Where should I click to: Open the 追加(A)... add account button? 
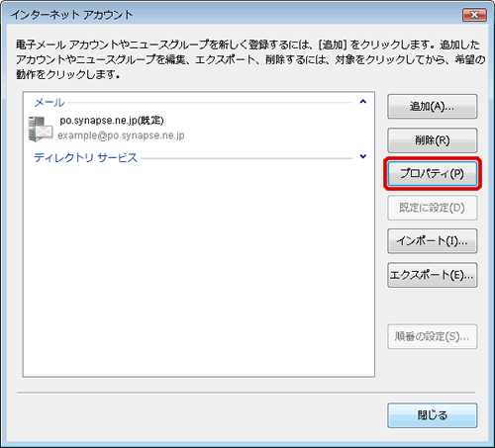point(433,107)
